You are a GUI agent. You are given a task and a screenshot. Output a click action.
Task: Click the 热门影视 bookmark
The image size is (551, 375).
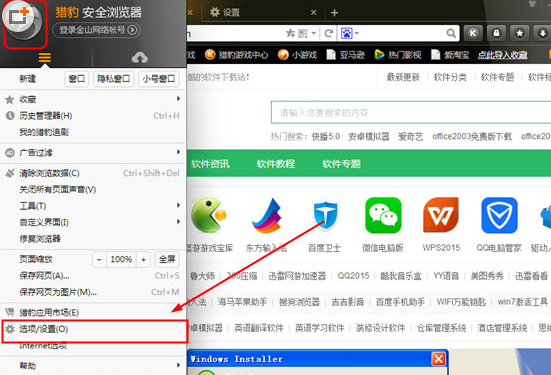tap(398, 55)
